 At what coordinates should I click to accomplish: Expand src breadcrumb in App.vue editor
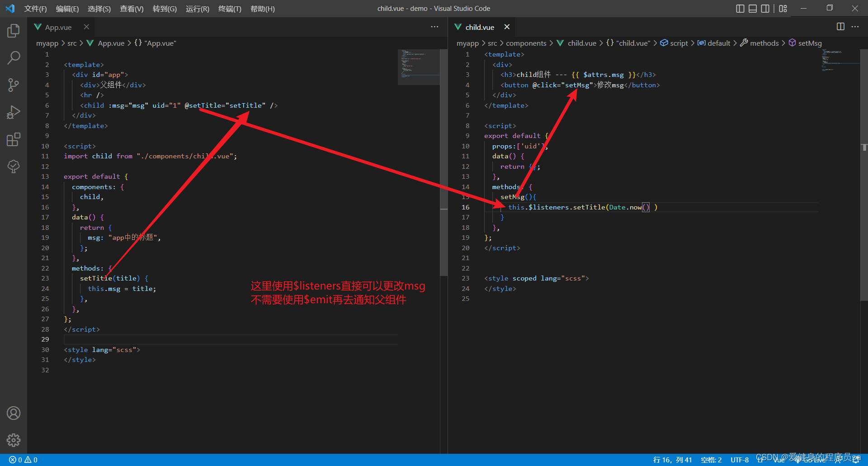[x=72, y=43]
